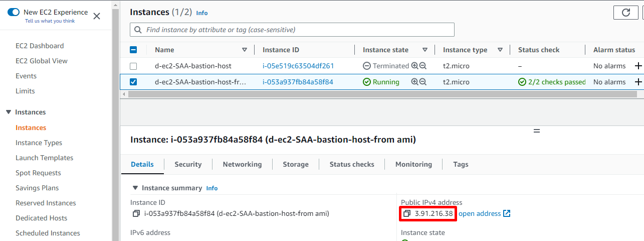The image size is (644, 241).
Task: Zoom out on Terminated instance state
Action: pyautogui.click(x=423, y=66)
